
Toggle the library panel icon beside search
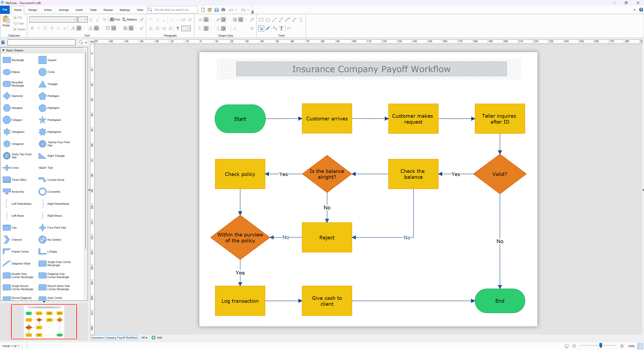coord(3,42)
